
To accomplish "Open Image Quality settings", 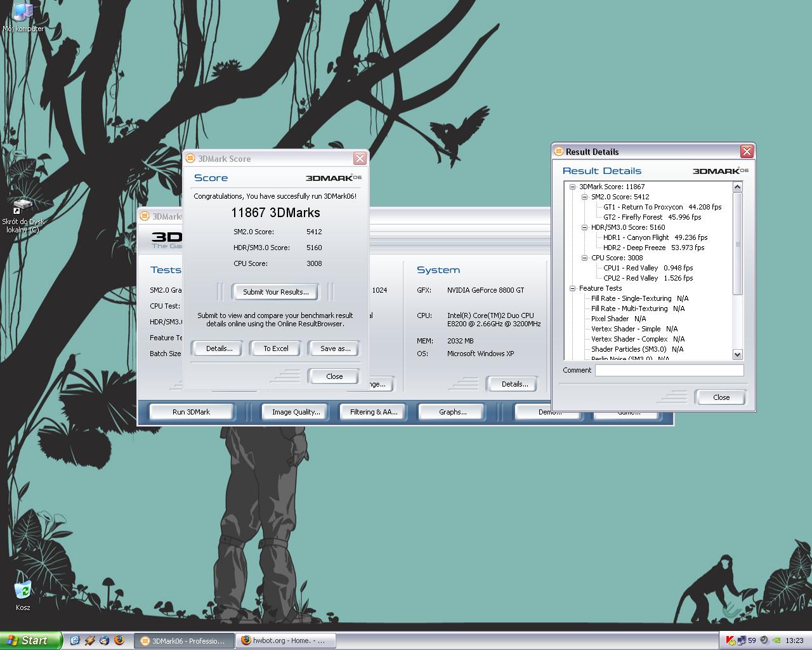I will click(x=296, y=412).
